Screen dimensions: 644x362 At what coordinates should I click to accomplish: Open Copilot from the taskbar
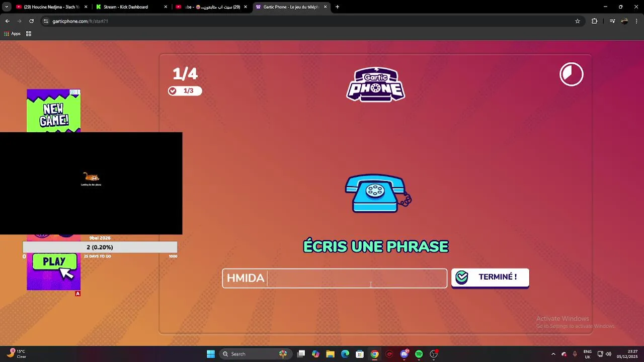[x=315, y=354]
